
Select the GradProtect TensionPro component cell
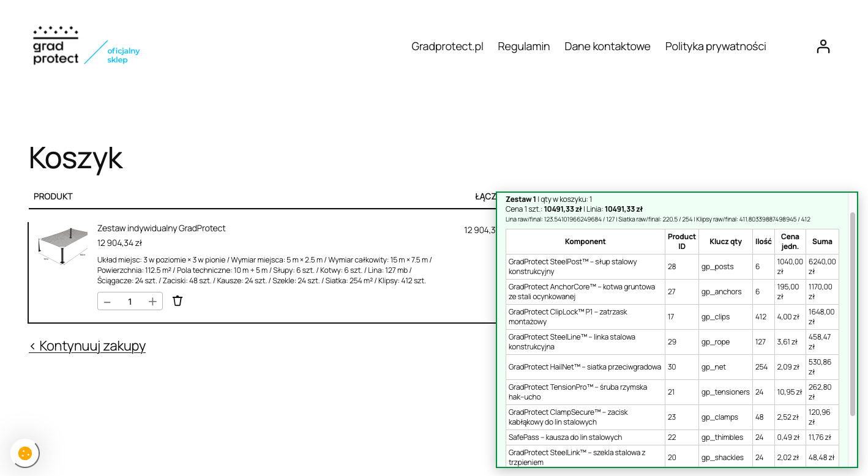point(585,392)
